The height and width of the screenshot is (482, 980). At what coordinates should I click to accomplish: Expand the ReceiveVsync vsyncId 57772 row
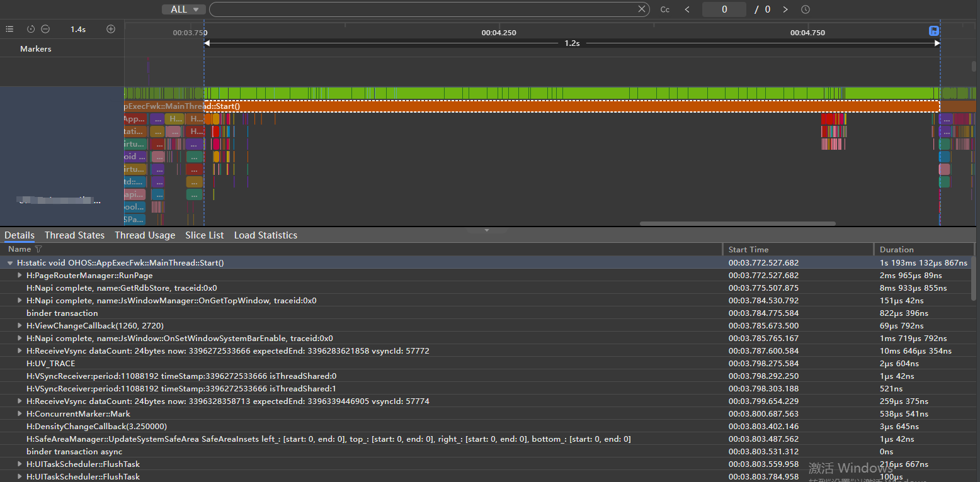click(20, 351)
